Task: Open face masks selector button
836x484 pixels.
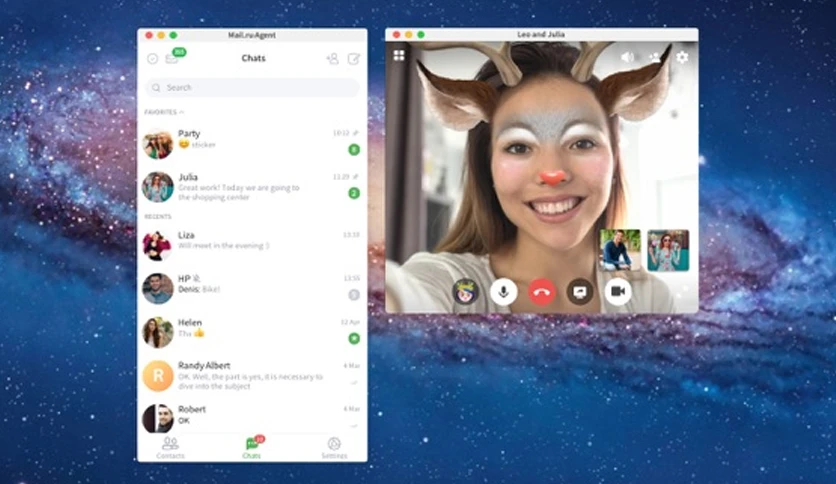Action: pos(465,292)
